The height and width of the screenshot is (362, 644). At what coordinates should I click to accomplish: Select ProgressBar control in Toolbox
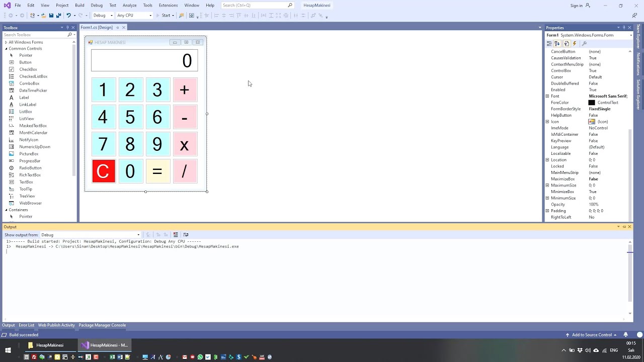click(30, 161)
